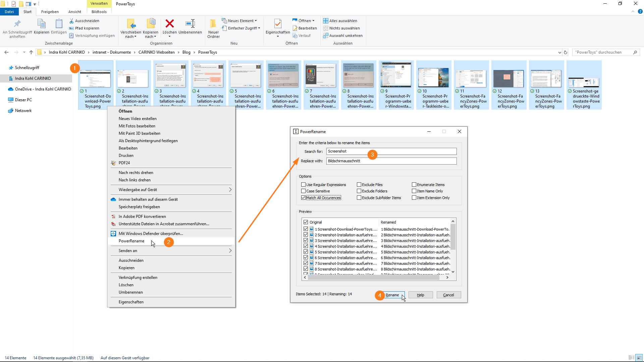This screenshot has height=362, width=644.
Task: Click Auswahl umkehren in ribbon
Action: tap(343, 36)
